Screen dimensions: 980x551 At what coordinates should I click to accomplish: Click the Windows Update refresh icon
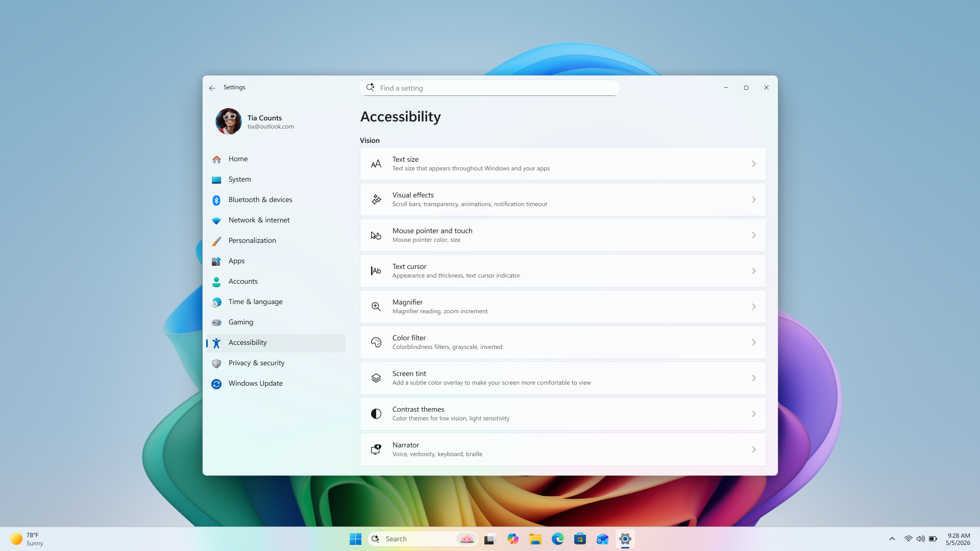click(216, 384)
